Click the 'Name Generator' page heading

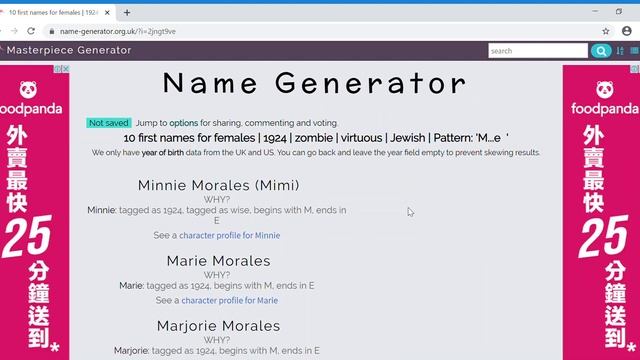point(314,83)
